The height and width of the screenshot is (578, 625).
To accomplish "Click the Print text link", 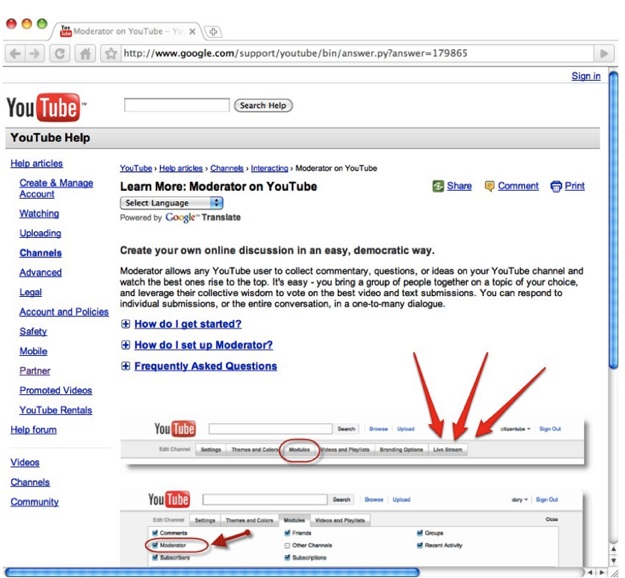I will (x=574, y=186).
